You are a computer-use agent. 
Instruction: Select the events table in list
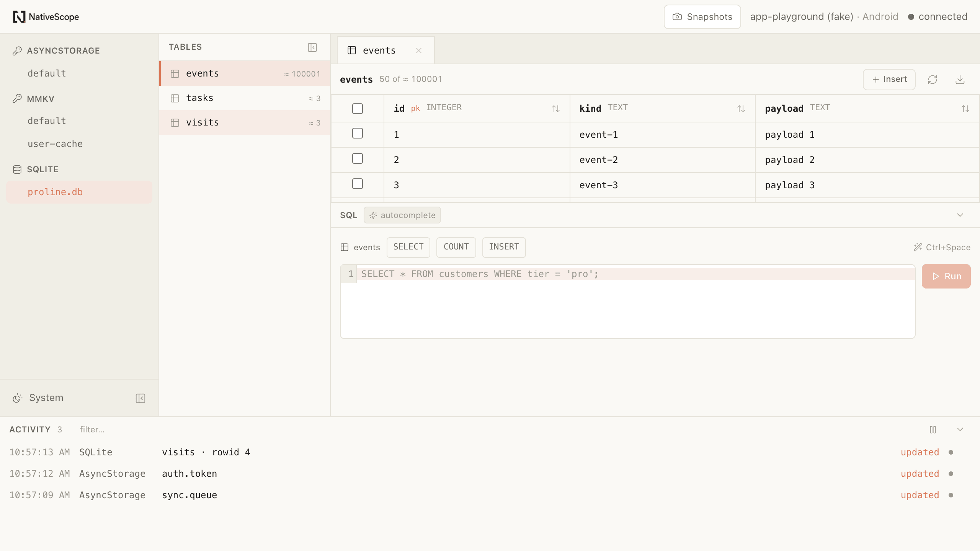click(245, 73)
